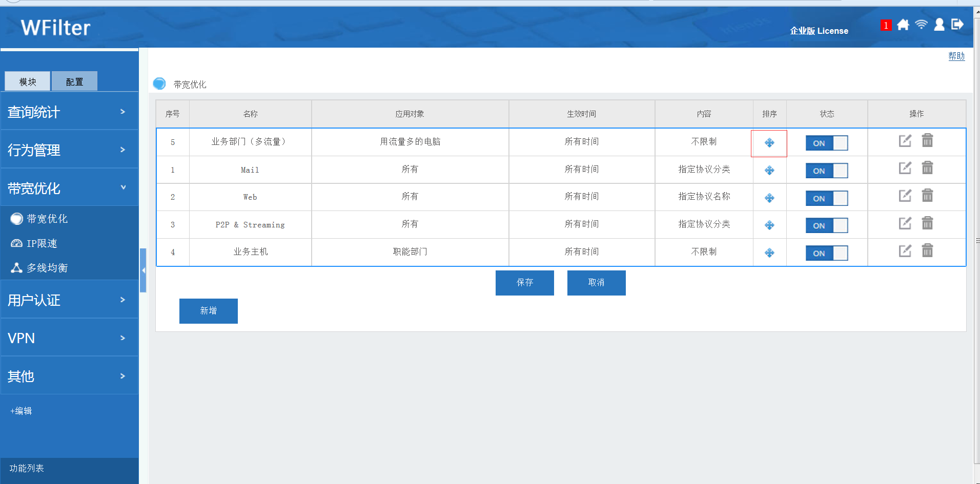Expand the 查询统计 sidebar section
This screenshot has width=980, height=484.
point(69,112)
